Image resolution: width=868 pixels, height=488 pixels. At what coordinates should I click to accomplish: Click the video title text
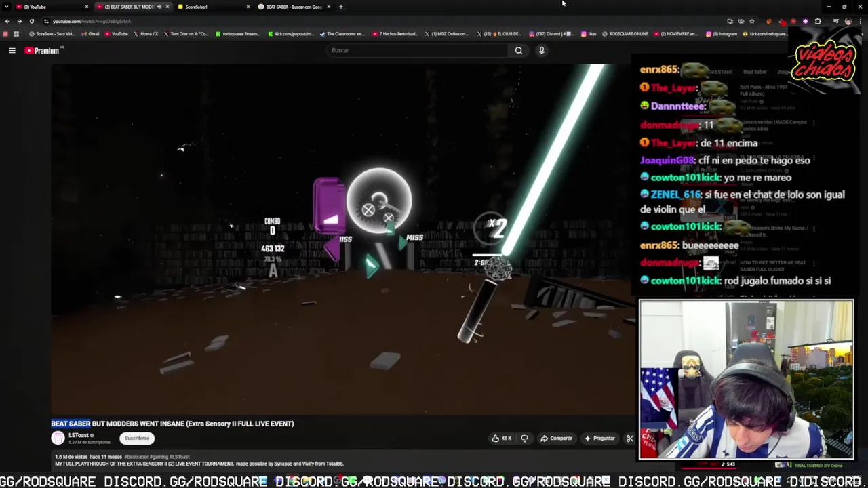tap(172, 424)
